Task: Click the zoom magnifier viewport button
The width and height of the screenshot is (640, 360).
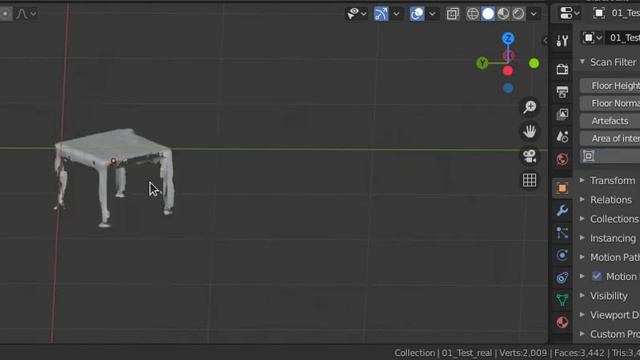Action: click(530, 107)
